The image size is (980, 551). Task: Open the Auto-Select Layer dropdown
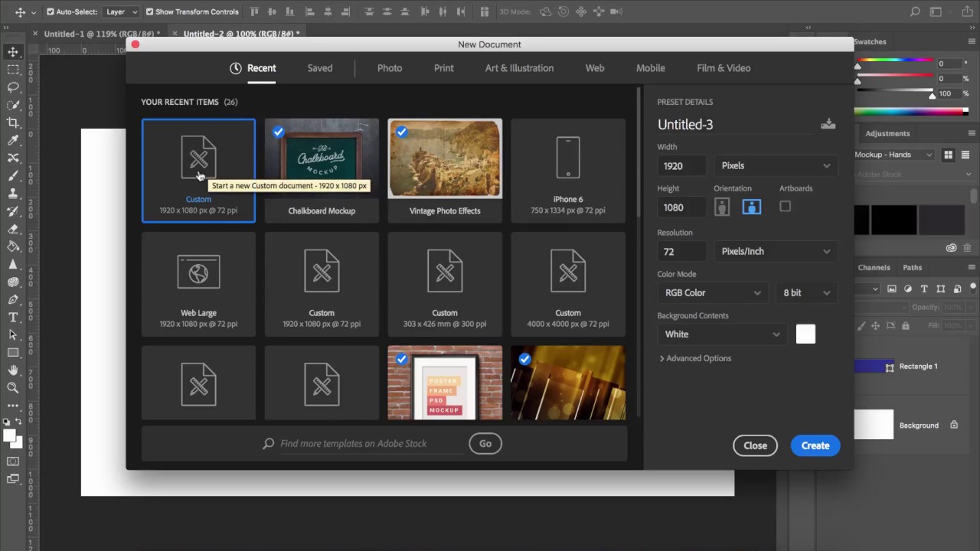pyautogui.click(x=121, y=12)
